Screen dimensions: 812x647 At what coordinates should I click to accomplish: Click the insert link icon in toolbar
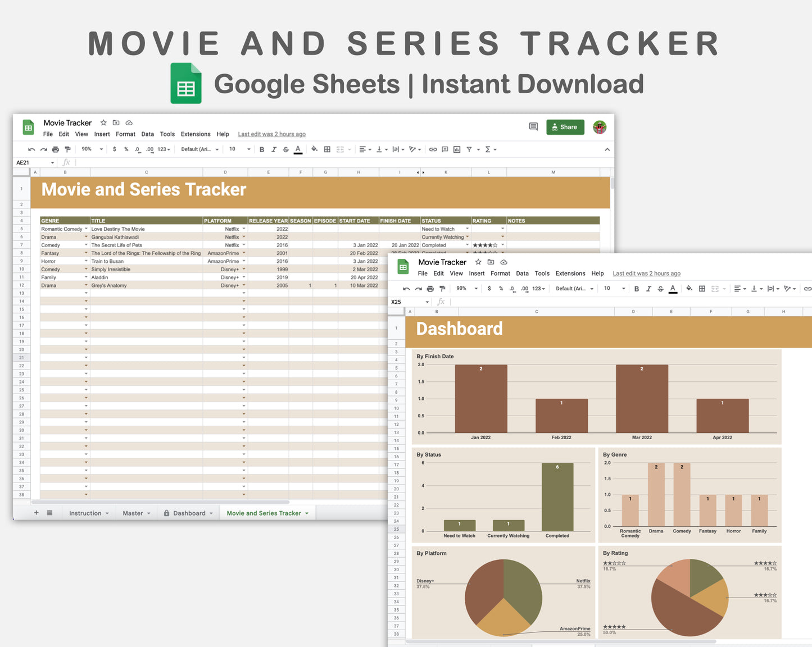pyautogui.click(x=433, y=149)
